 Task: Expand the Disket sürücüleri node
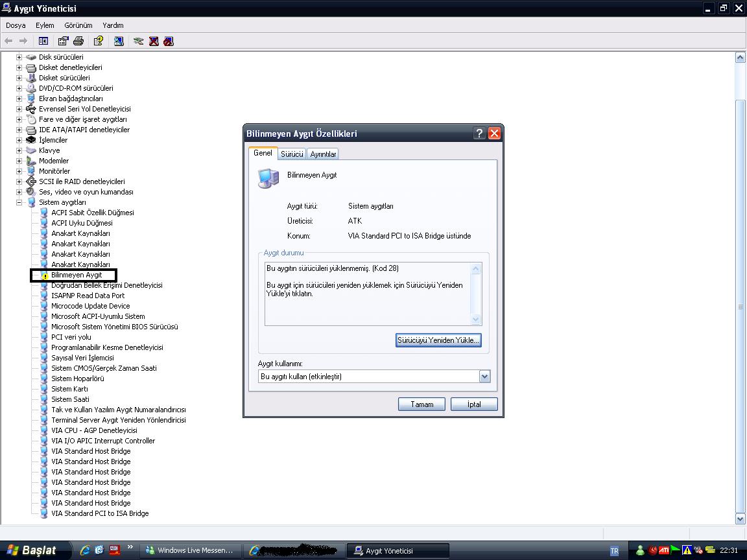(x=19, y=78)
